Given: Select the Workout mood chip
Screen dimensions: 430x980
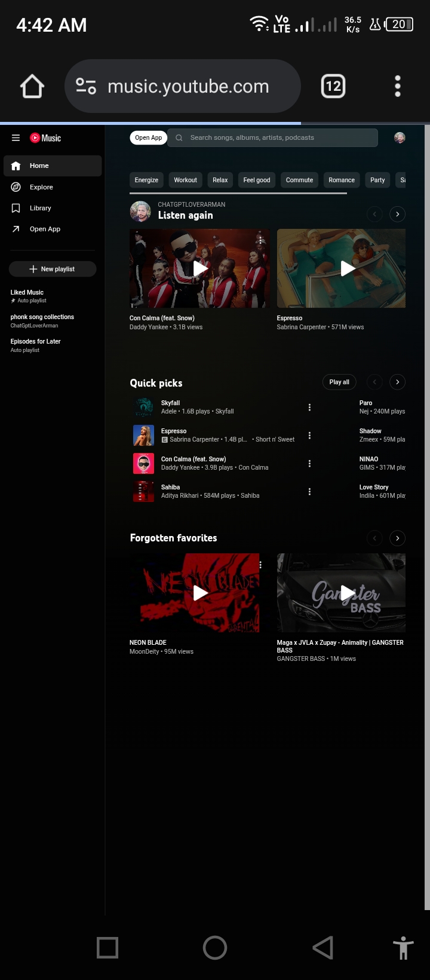Looking at the screenshot, I should point(185,180).
